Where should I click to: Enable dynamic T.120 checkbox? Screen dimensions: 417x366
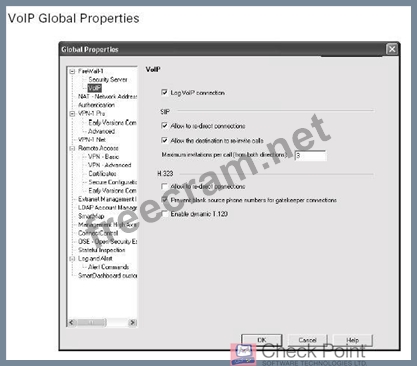[164, 214]
